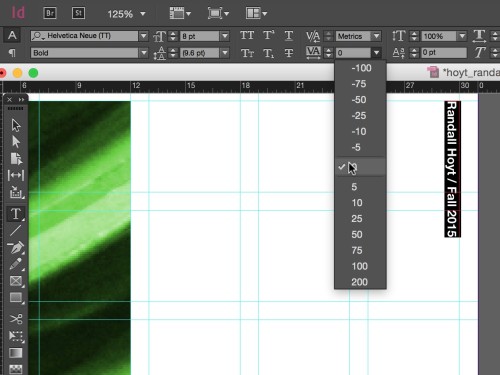The image size is (500, 375).
Task: Click the leading stepper arrows
Action: tap(173, 53)
